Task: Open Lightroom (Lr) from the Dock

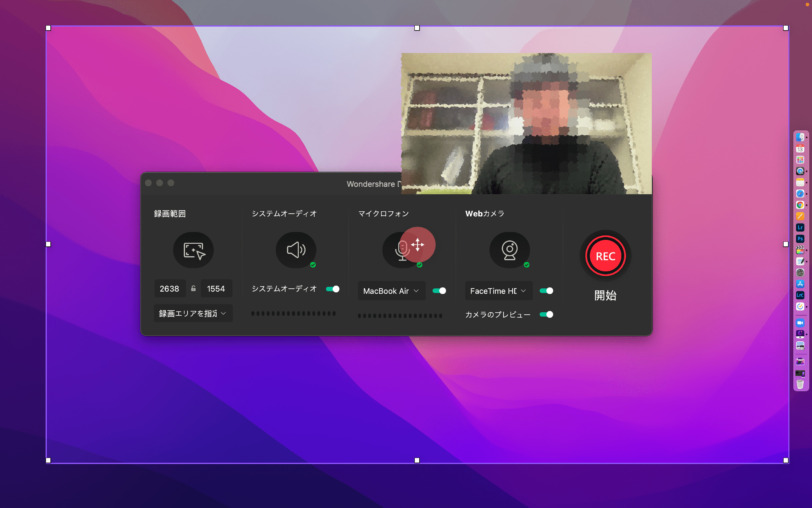Action: 800,227
